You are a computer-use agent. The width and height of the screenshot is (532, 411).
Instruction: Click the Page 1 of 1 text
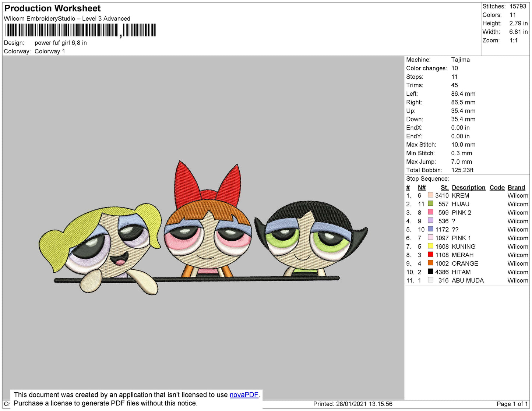[512, 404]
